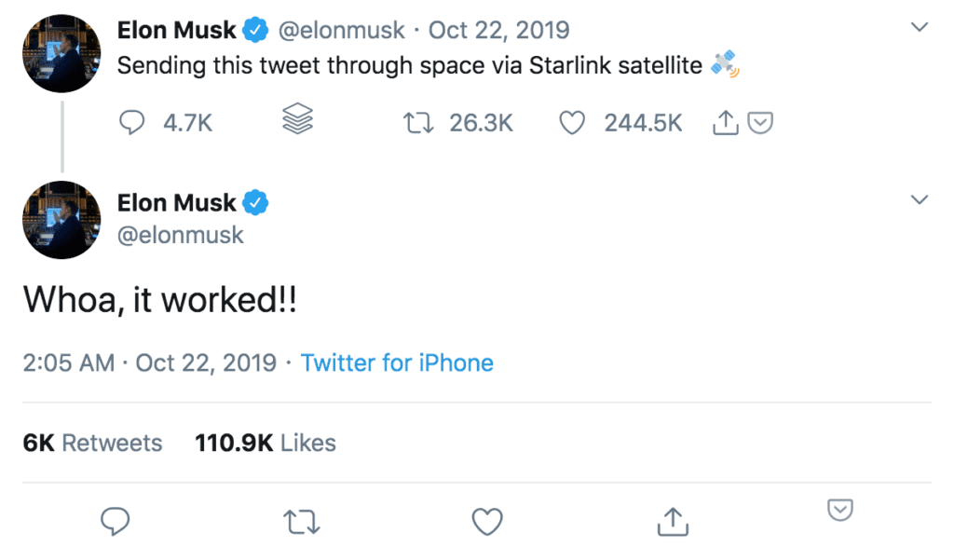Viewport: 954px width, 560px height.
Task: Expand options for "Whoa, it worked!!" tweet
Action: [920, 200]
